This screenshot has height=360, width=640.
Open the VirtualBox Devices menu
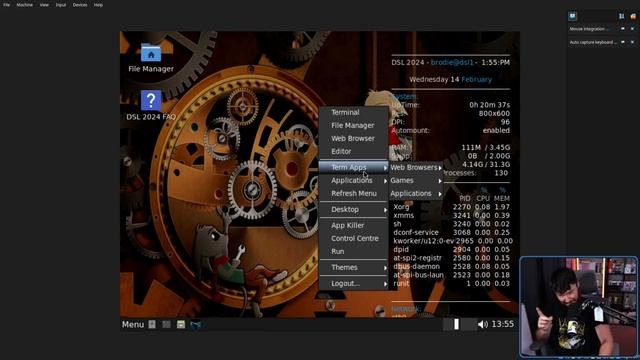pyautogui.click(x=80, y=5)
